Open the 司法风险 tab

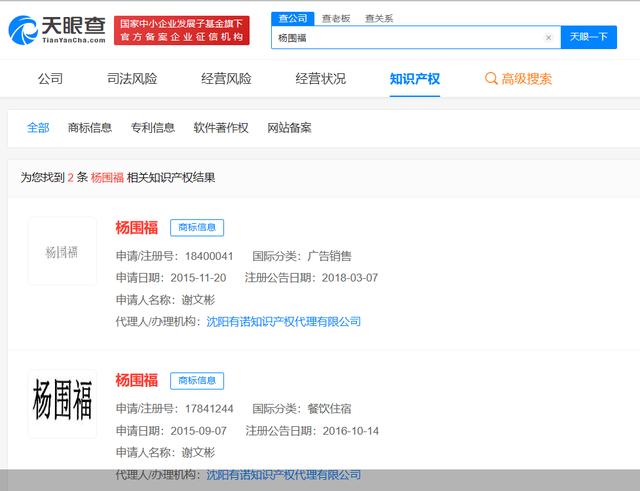point(132,78)
